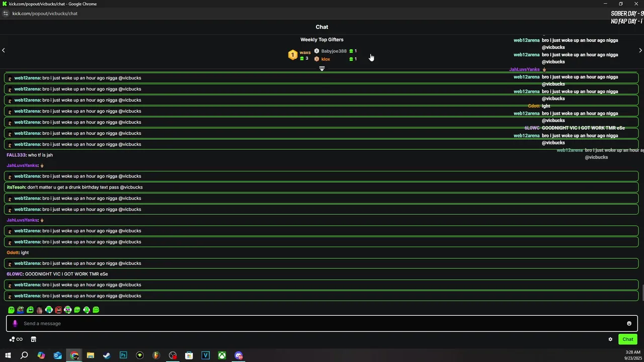
Task: View site information icon in address bar
Action: (6, 14)
